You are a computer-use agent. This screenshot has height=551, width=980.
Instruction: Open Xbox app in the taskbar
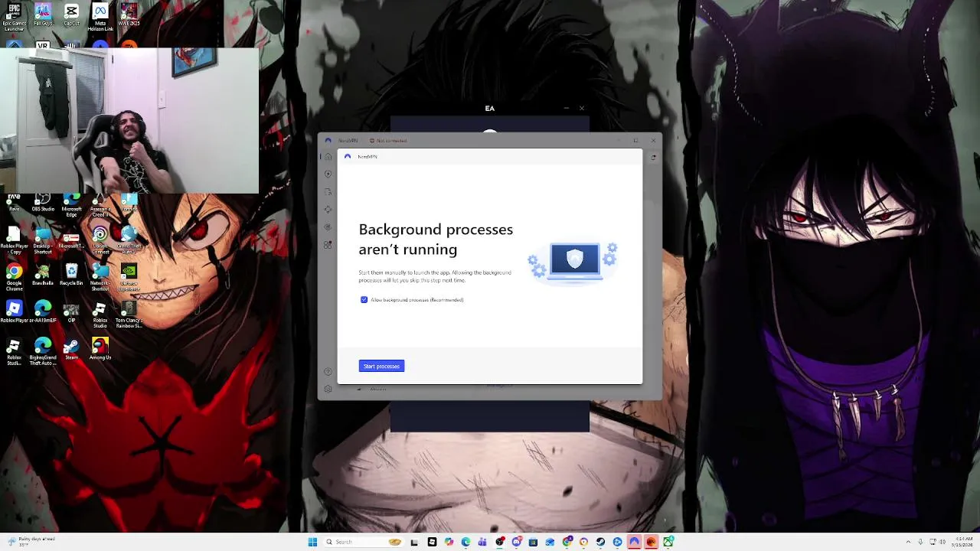(668, 542)
